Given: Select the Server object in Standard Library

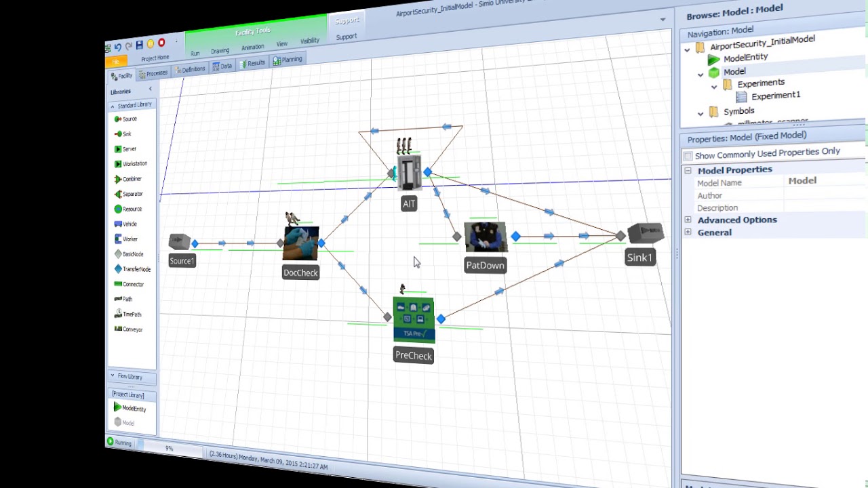Looking at the screenshot, I should pos(125,149).
